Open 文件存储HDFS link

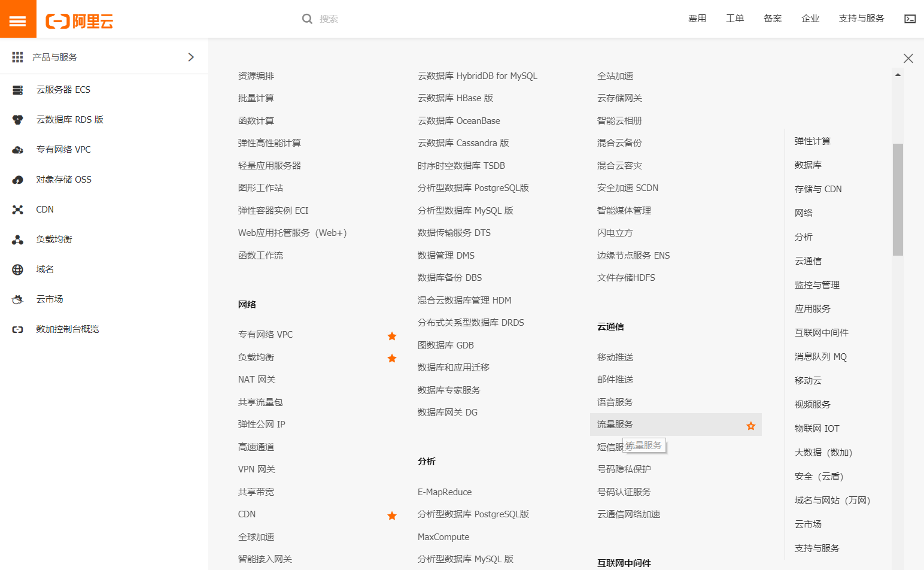[626, 278]
